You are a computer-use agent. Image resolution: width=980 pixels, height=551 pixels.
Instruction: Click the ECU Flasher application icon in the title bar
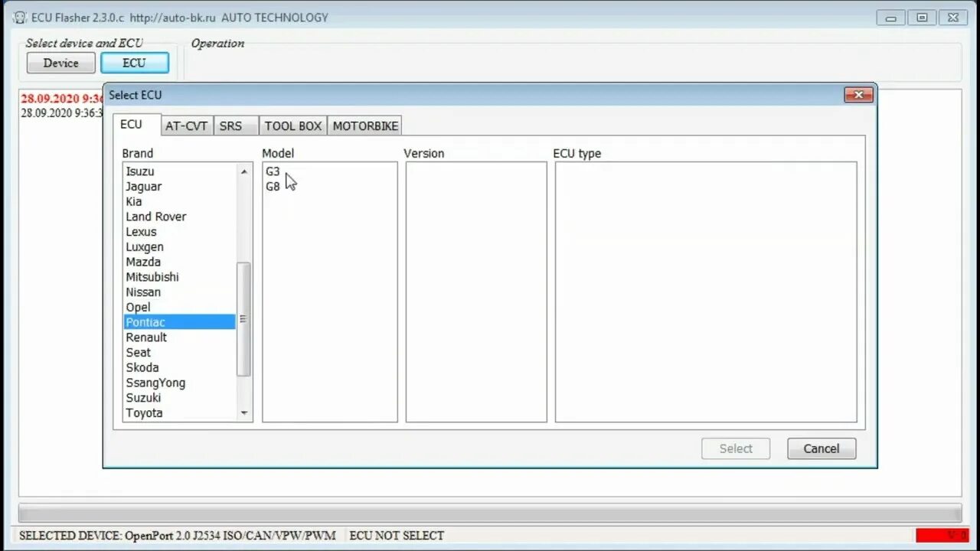[18, 17]
